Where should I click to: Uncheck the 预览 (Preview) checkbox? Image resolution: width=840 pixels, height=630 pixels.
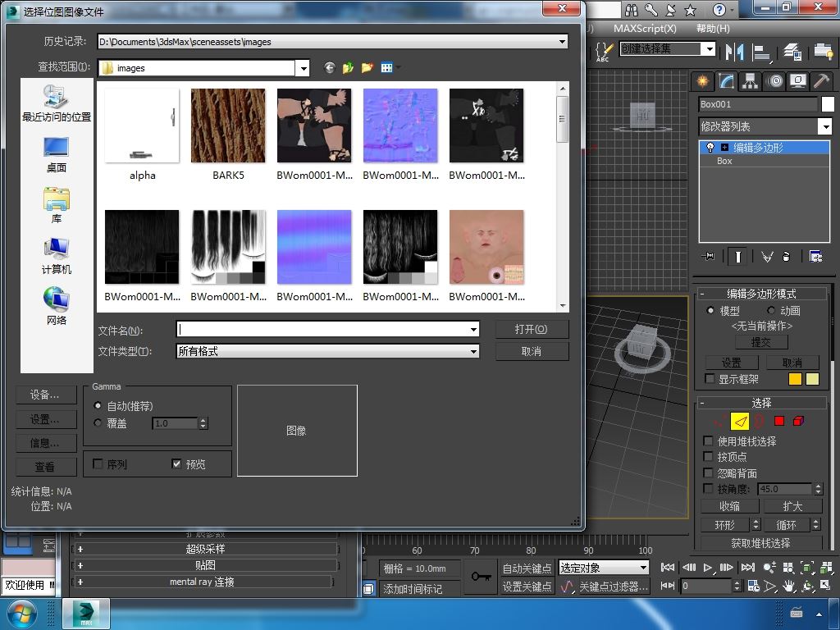176,464
